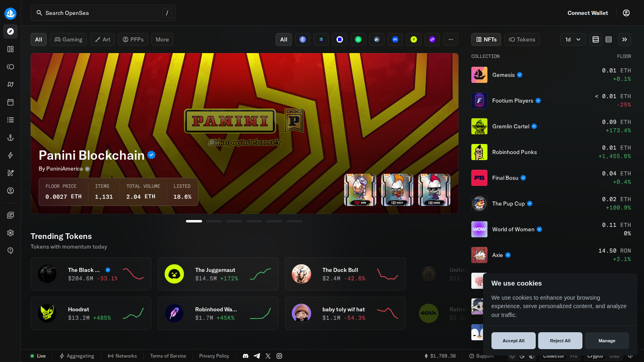Filter by ApeChain icon

point(395,39)
